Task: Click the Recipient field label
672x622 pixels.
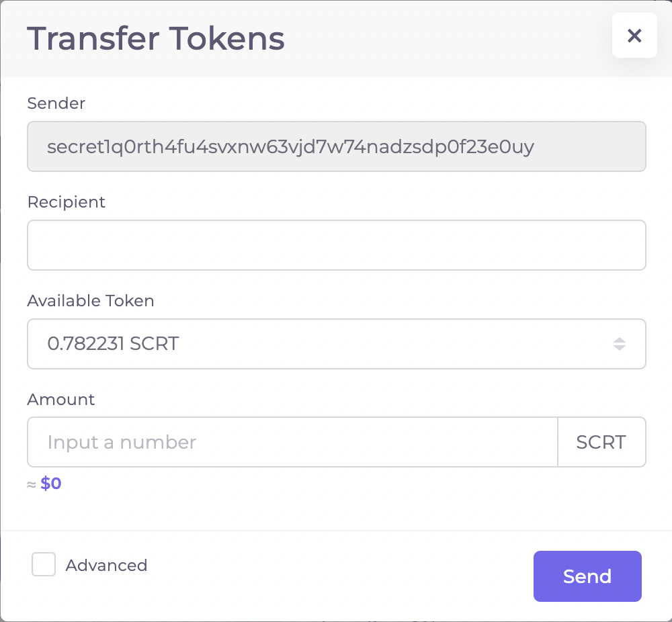Action: pyautogui.click(x=67, y=202)
